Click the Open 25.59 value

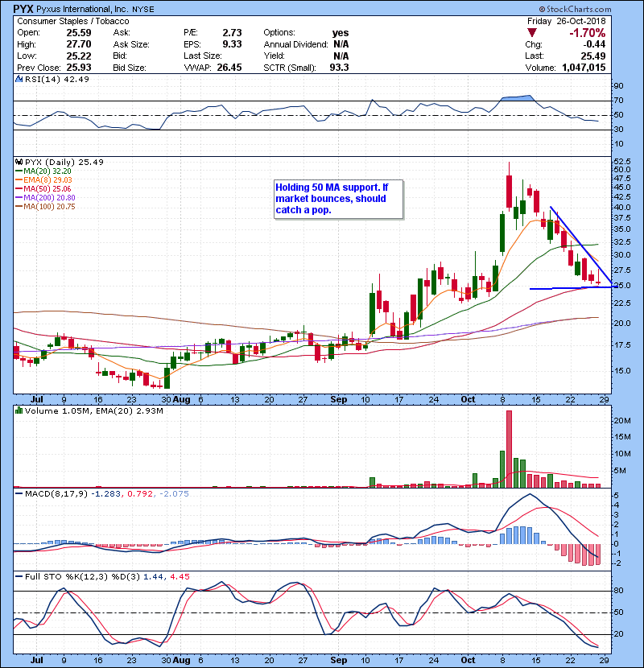[x=79, y=33]
